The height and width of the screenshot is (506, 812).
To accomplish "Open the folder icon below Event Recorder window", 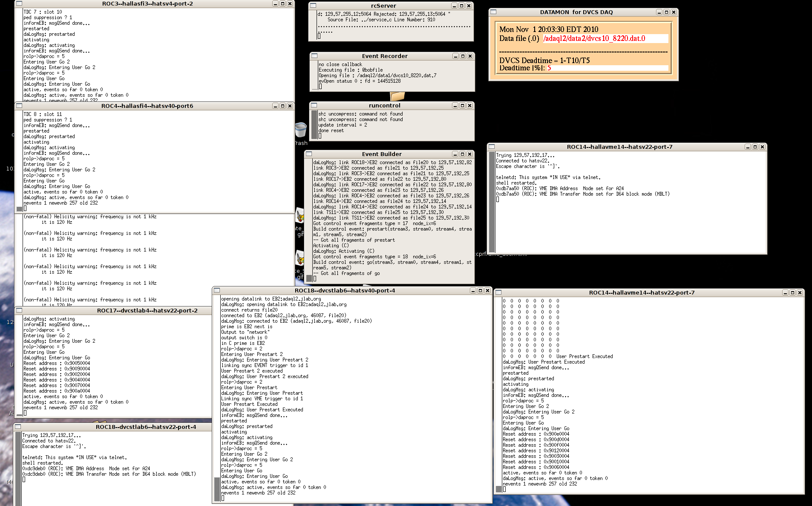I will (397, 96).
